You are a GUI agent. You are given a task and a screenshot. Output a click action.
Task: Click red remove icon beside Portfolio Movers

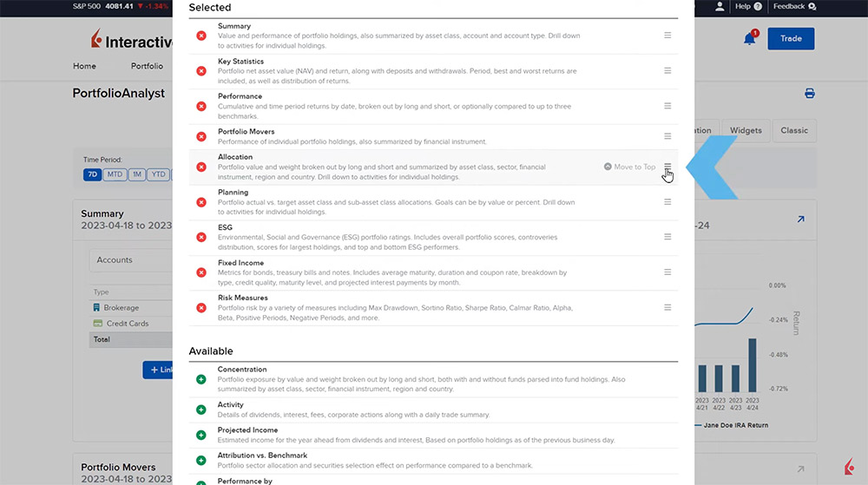tap(201, 136)
